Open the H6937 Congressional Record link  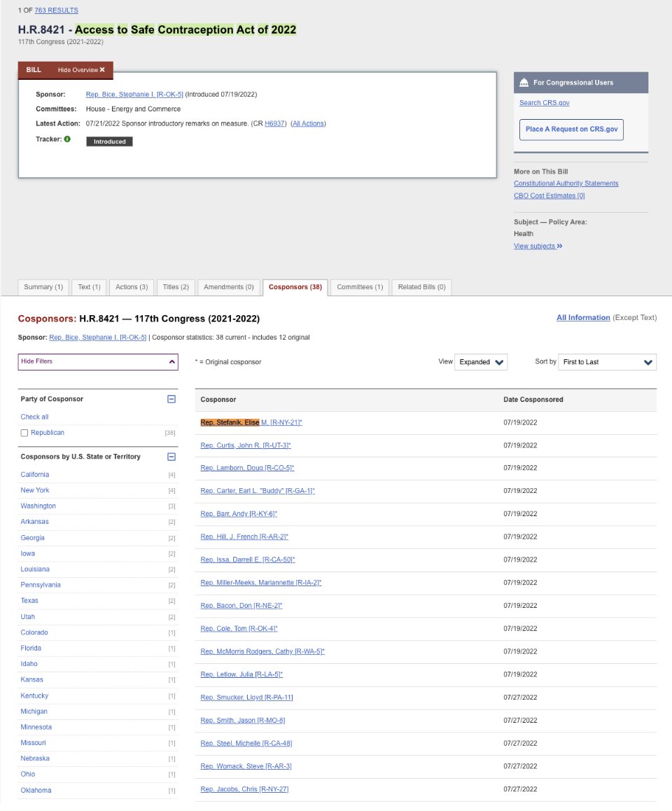[x=274, y=124]
